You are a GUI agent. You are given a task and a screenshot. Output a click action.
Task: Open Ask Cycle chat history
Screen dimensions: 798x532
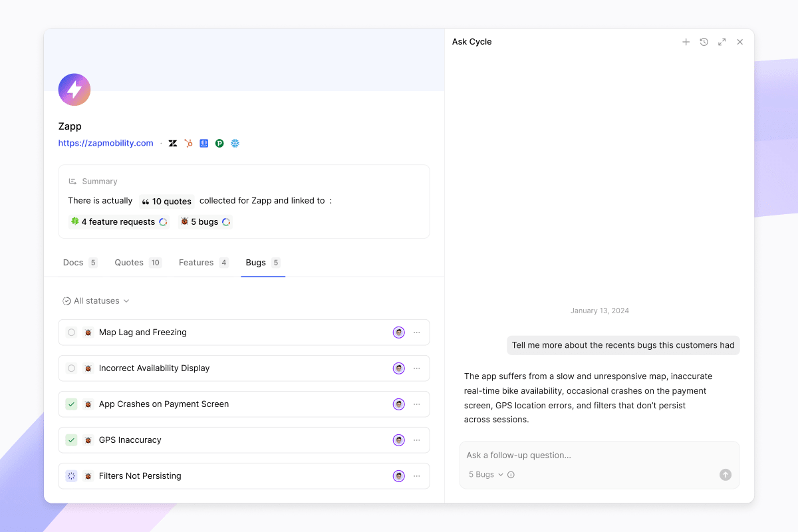click(x=704, y=42)
